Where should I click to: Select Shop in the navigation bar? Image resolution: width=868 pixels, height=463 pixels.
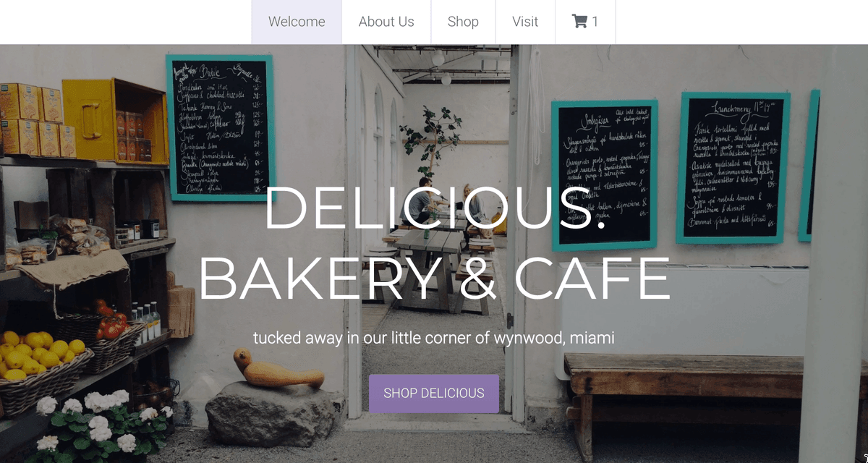pyautogui.click(x=463, y=22)
